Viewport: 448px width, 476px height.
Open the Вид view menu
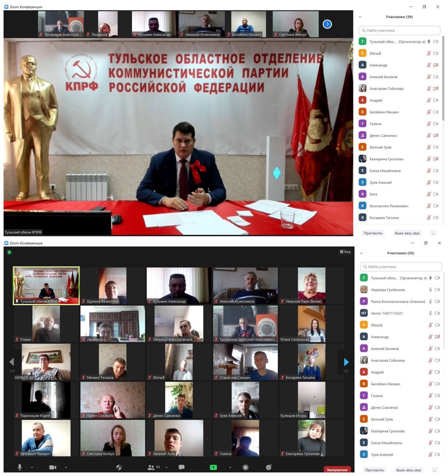point(345,252)
